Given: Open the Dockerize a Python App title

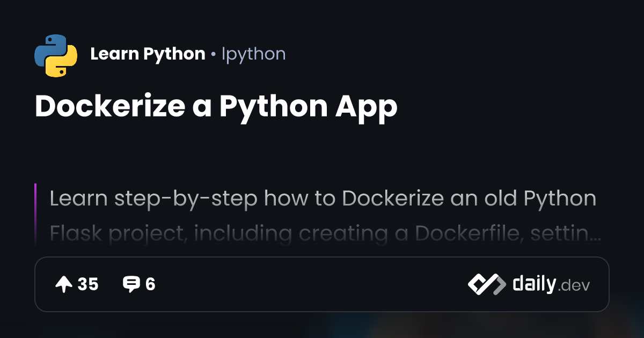Looking at the screenshot, I should (216, 106).
